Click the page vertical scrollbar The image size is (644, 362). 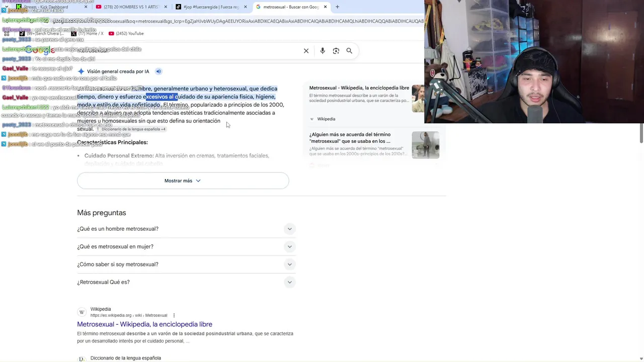click(x=641, y=133)
